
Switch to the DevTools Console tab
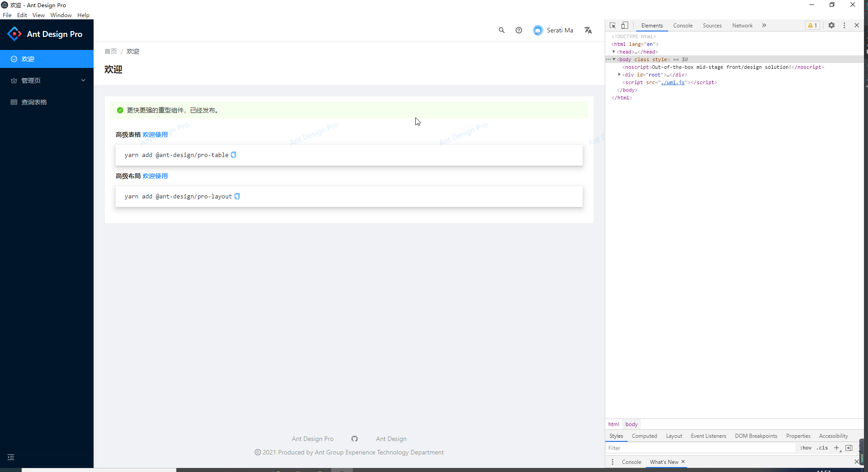click(x=683, y=26)
